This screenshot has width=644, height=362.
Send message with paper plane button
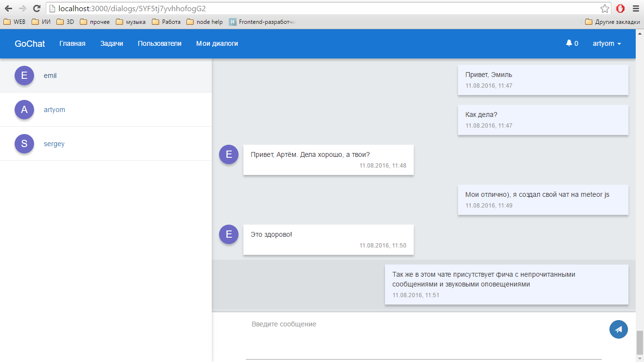tap(618, 329)
